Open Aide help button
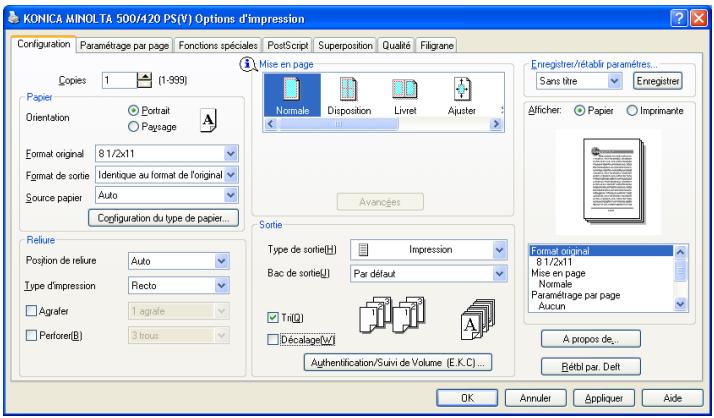This screenshot has height=418, width=714. pos(673,398)
